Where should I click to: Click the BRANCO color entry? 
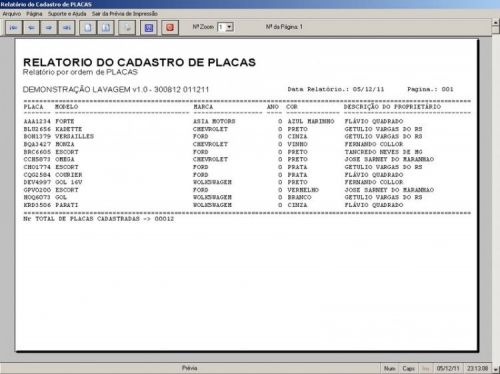pos(299,197)
